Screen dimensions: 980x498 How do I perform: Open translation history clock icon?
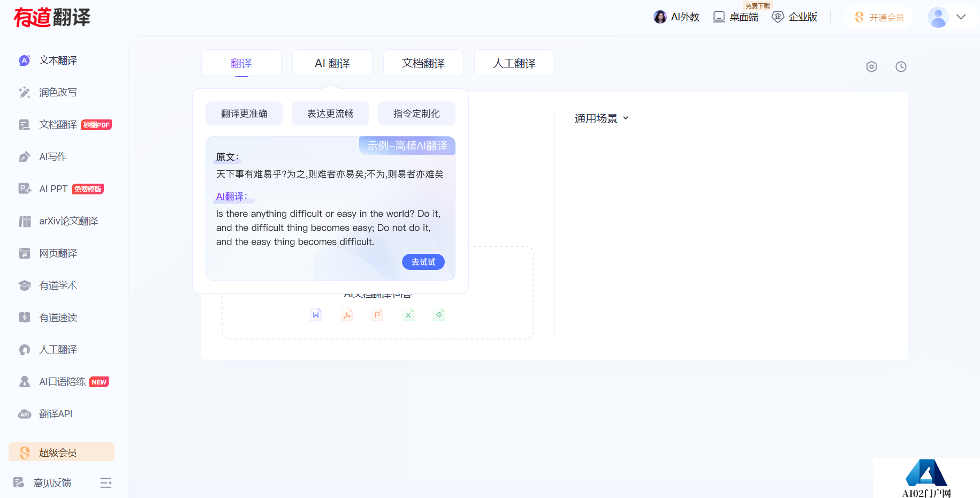click(901, 67)
